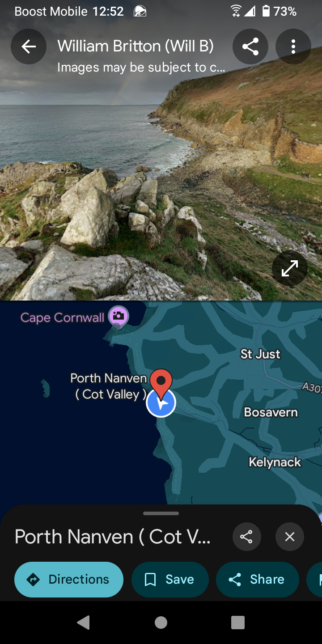The image size is (322, 644).
Task: Tap the Bosavern place label
Action: click(271, 412)
